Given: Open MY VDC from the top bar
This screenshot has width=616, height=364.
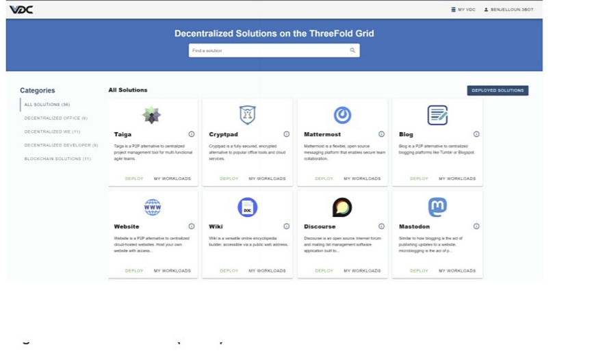Looking at the screenshot, I should 463,10.
